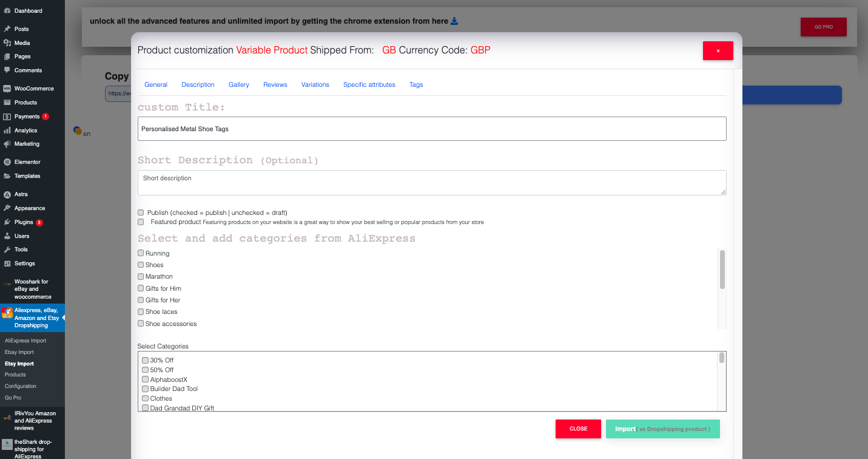Tick the Publish checkbox
Image resolution: width=868 pixels, height=459 pixels.
(141, 212)
